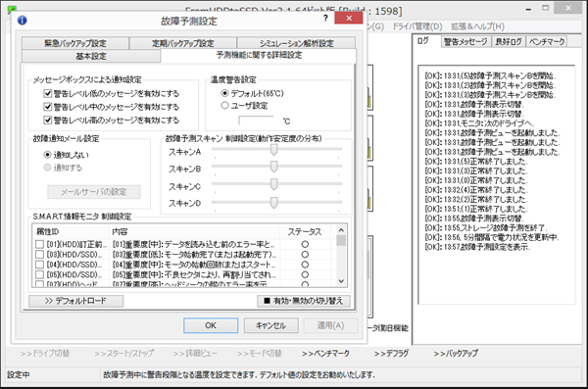Click status circle of attribute [04] row
The image size is (588, 389).
(305, 265)
